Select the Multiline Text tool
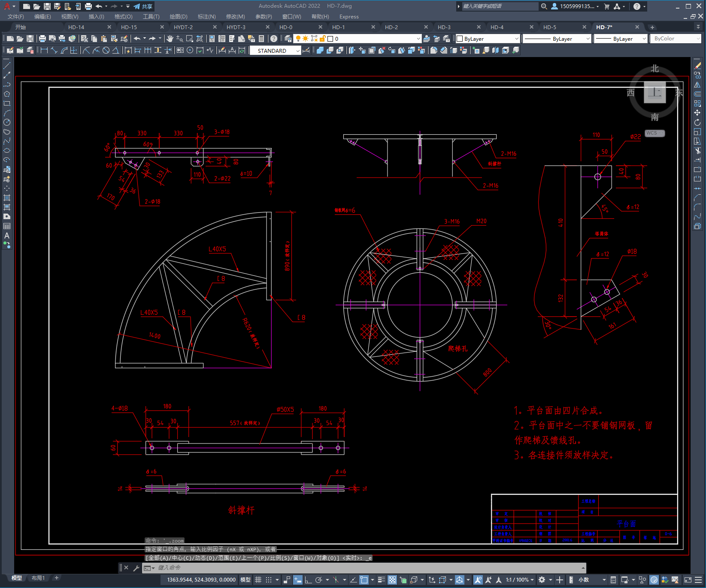Image resolution: width=706 pixels, height=588 pixels. coord(7,235)
